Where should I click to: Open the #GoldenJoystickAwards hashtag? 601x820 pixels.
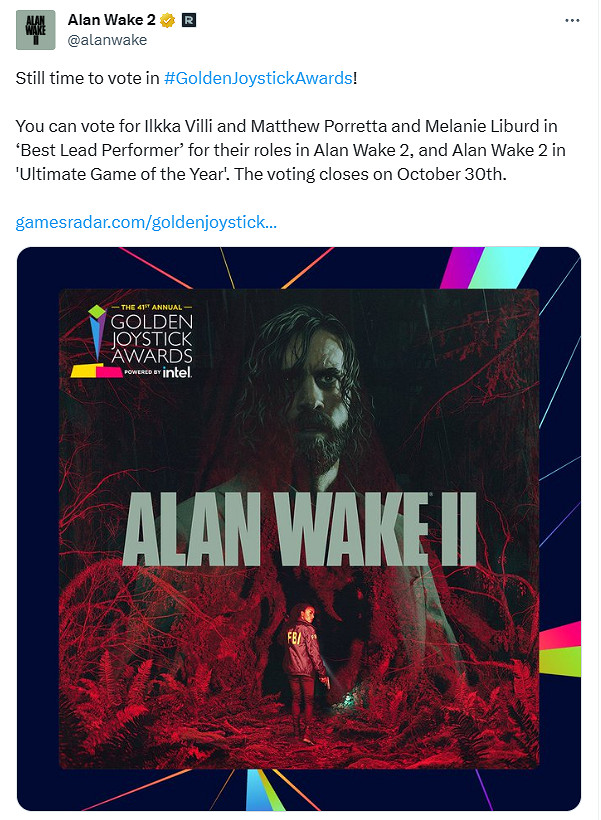point(258,78)
